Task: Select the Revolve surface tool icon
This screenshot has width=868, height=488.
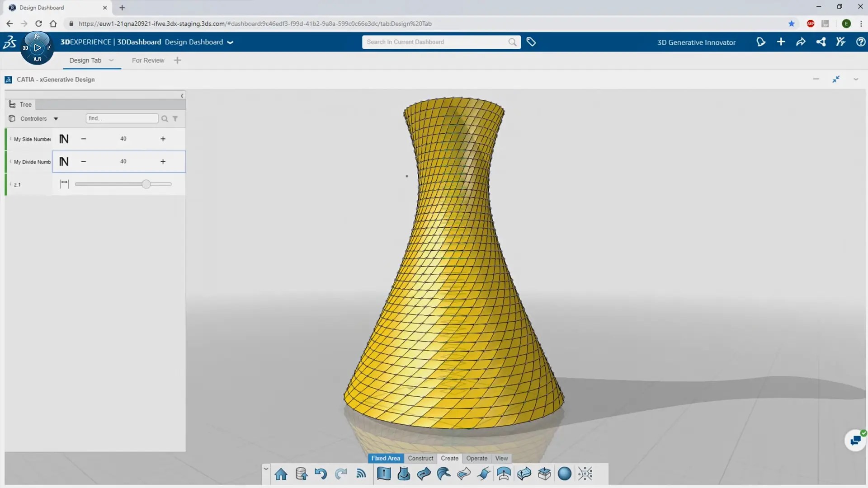Action: coord(404,474)
